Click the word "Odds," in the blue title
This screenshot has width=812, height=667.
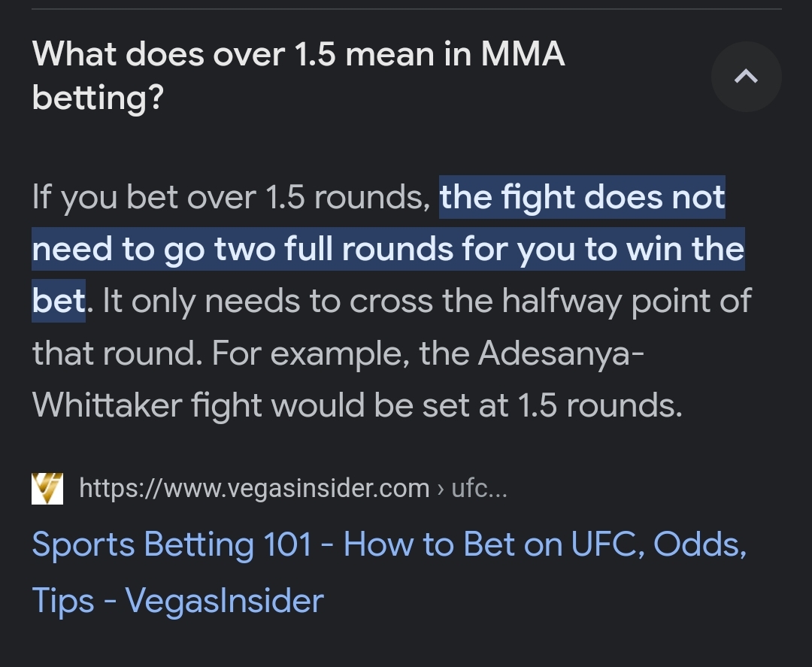point(700,544)
